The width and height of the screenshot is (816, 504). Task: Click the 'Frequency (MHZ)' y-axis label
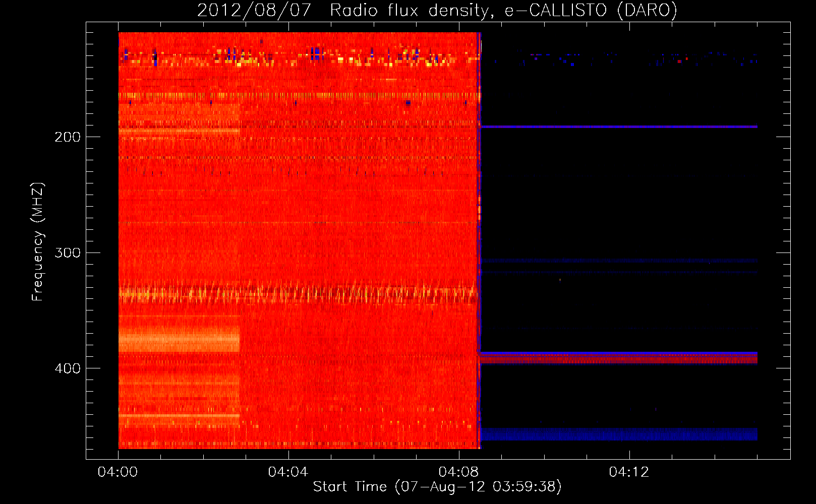click(38, 241)
